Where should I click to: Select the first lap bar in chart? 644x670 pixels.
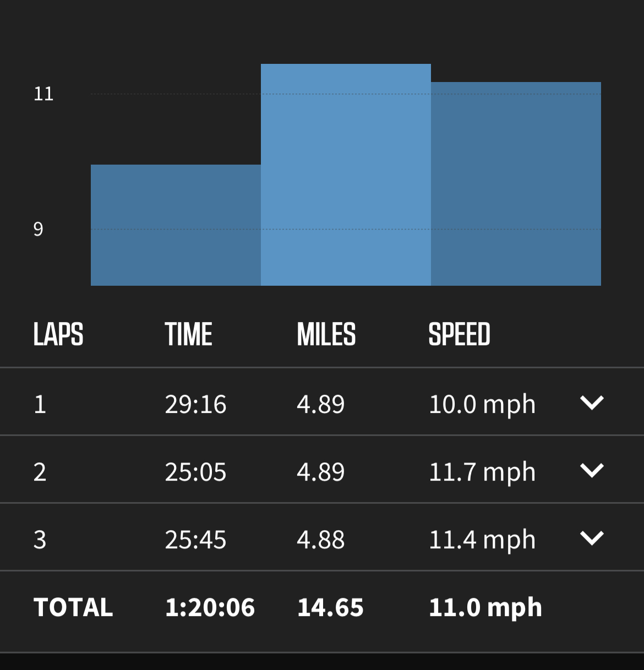coord(176,225)
